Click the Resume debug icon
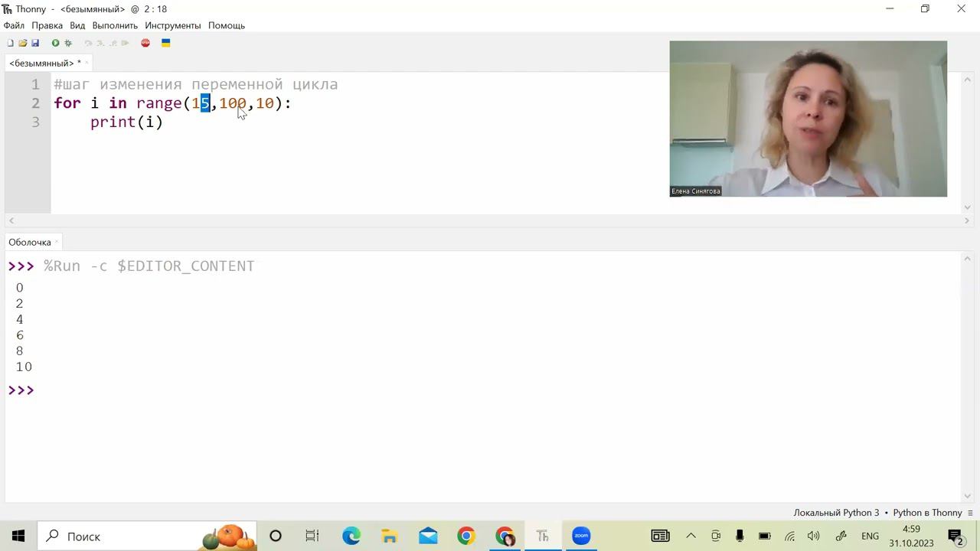This screenshot has width=980, height=551. point(125,43)
